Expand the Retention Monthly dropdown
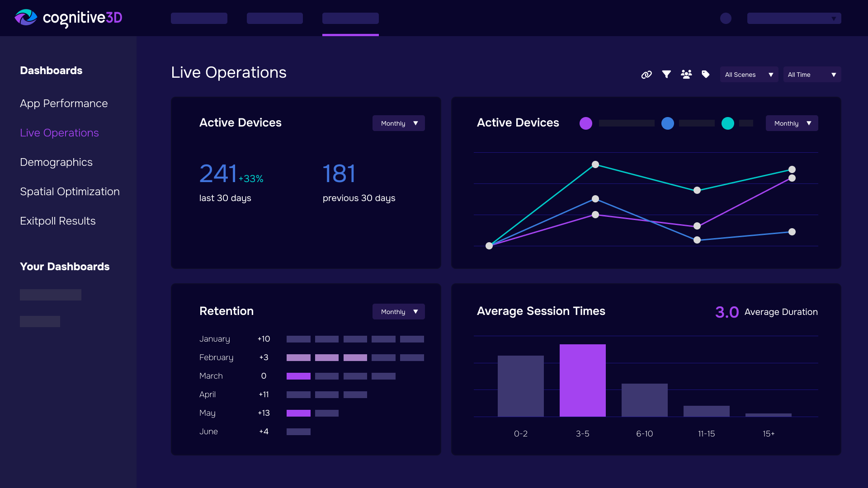Image resolution: width=868 pixels, height=488 pixels. coord(398,312)
